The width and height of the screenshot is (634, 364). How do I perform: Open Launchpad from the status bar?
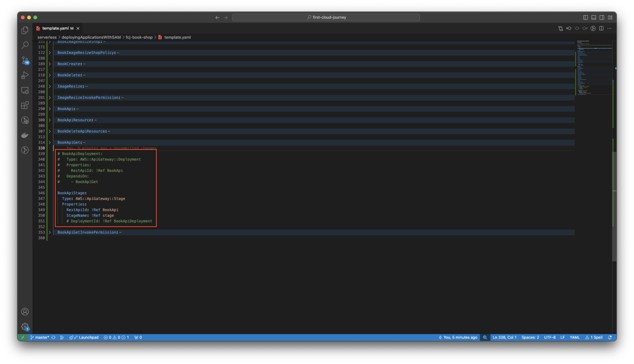pos(84,337)
